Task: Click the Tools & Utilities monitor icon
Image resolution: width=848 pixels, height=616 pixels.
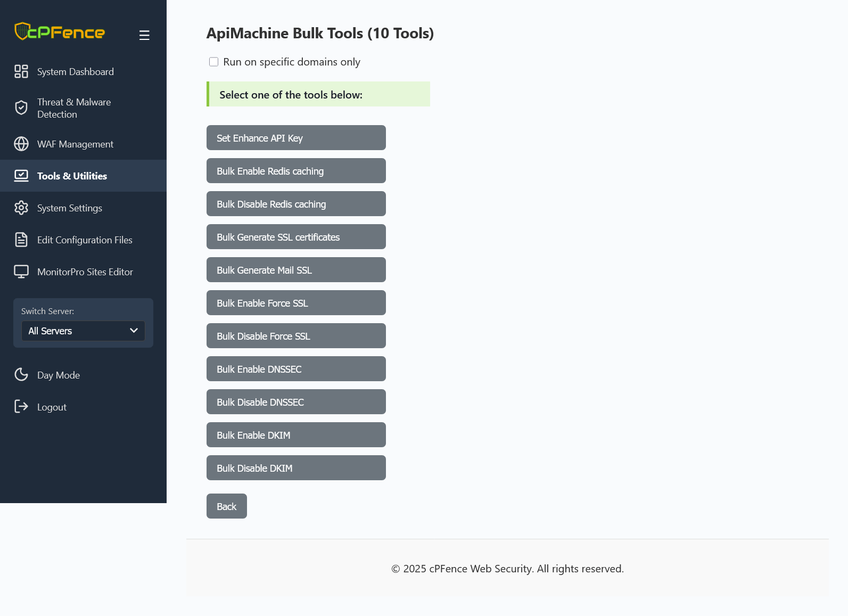Action: (x=21, y=176)
